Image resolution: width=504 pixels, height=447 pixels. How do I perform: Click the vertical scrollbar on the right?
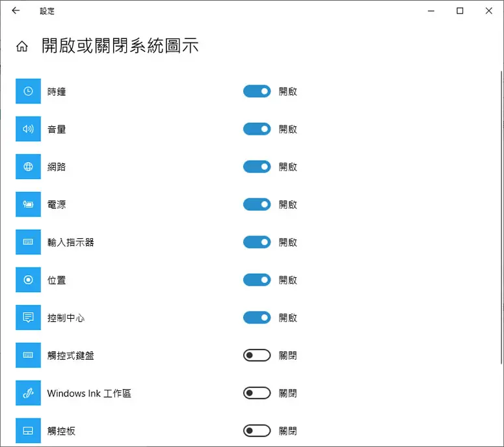pos(502,217)
